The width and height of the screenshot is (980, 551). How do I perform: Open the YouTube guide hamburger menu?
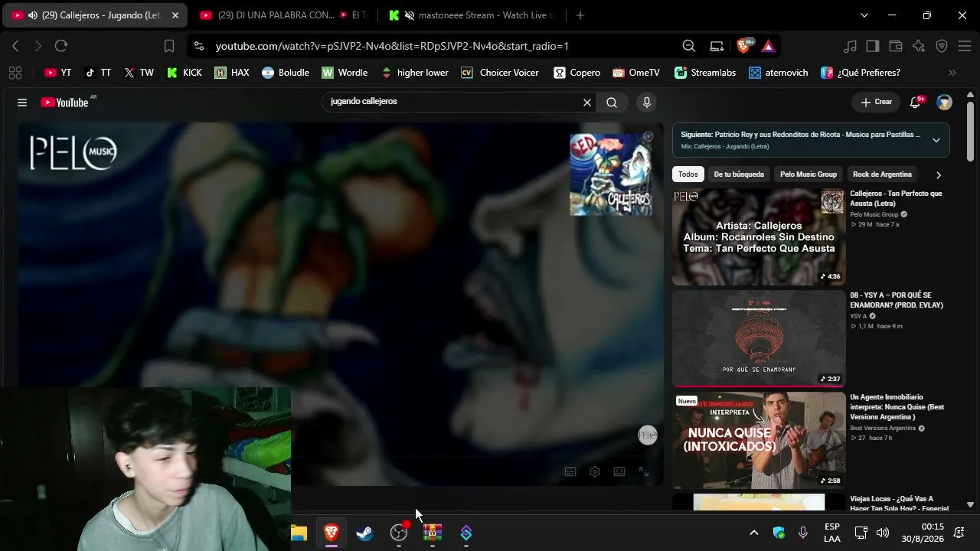[x=22, y=103]
